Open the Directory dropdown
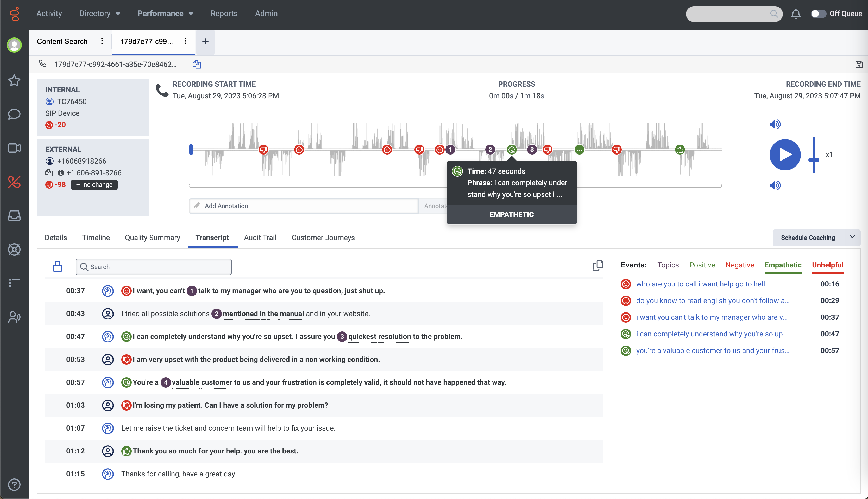 100,13
